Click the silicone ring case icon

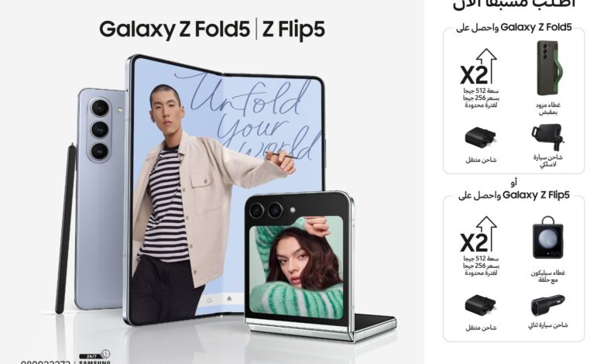click(547, 238)
